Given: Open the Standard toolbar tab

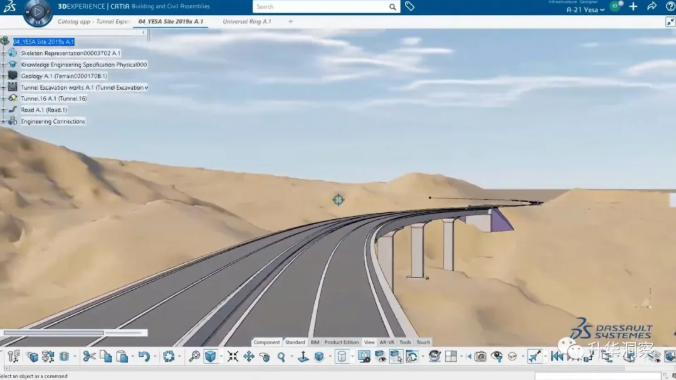Looking at the screenshot, I should (x=295, y=342).
